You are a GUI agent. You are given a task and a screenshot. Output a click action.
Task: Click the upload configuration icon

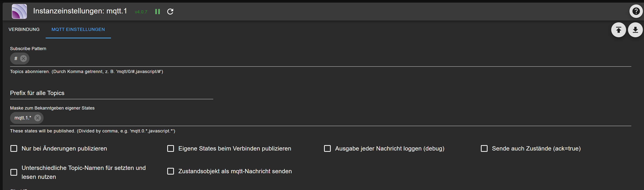(x=618, y=30)
